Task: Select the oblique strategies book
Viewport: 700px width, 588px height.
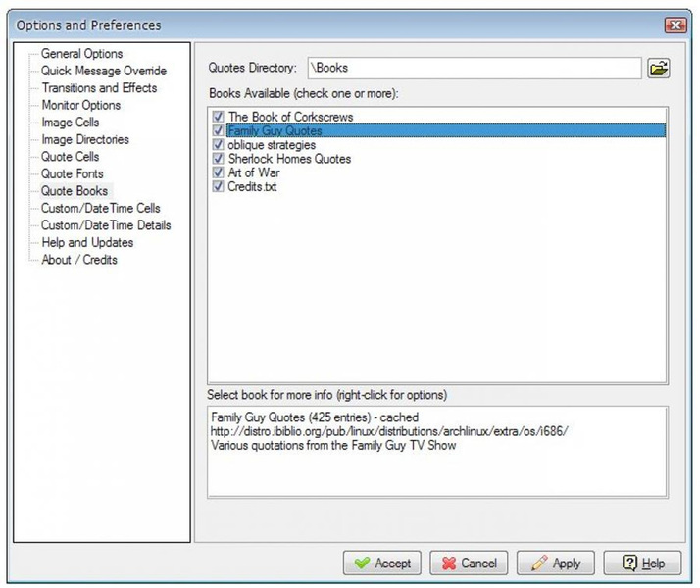Action: 272,145
